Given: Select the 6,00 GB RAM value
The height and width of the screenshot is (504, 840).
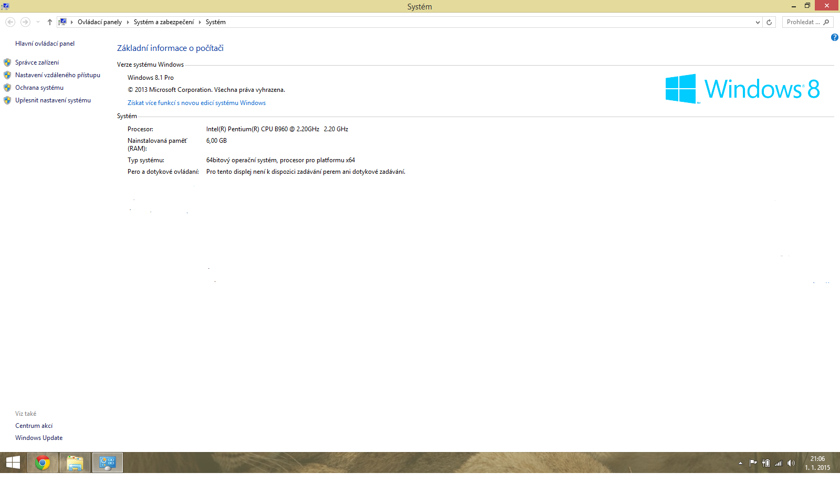Looking at the screenshot, I should tap(216, 141).
